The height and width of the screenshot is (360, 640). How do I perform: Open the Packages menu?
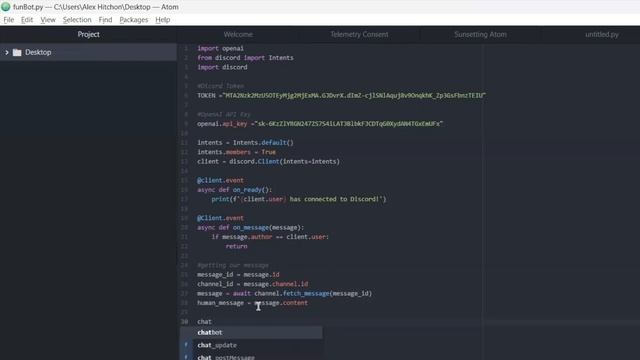(x=133, y=20)
